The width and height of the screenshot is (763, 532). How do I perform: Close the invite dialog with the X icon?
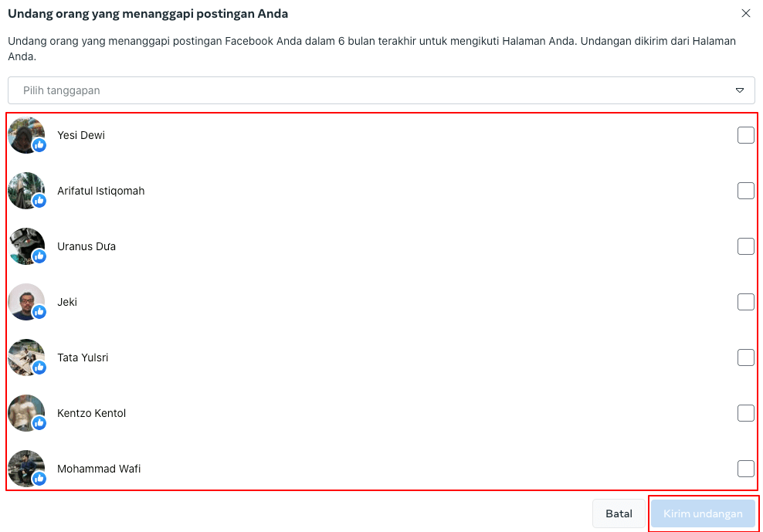[x=745, y=13]
